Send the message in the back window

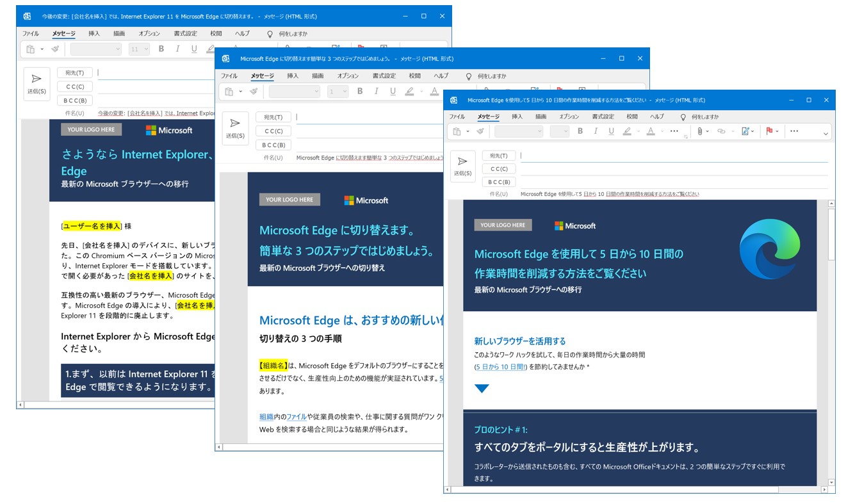pyautogui.click(x=37, y=83)
